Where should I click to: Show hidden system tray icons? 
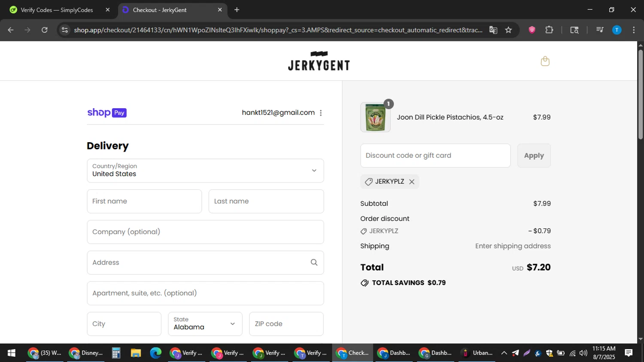tap(504, 353)
